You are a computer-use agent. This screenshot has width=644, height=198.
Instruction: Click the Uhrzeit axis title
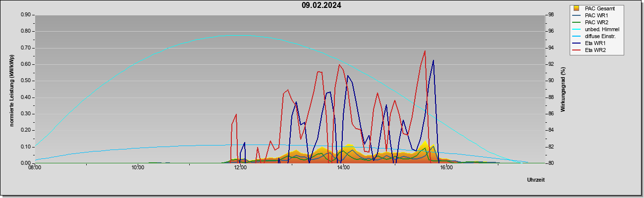(536, 180)
